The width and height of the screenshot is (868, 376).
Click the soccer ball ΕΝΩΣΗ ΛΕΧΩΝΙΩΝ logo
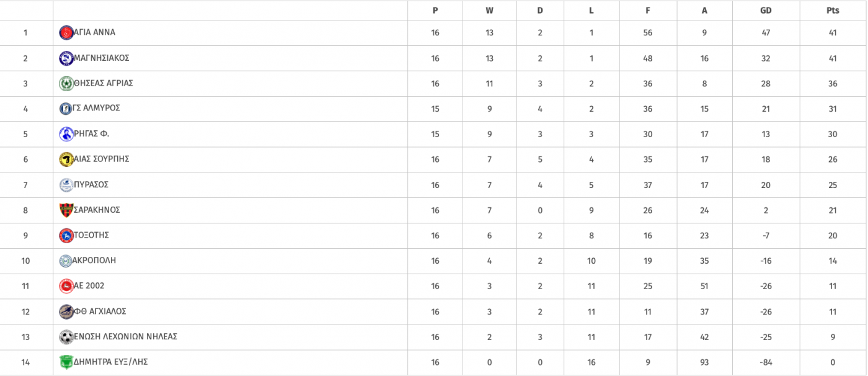(x=66, y=337)
